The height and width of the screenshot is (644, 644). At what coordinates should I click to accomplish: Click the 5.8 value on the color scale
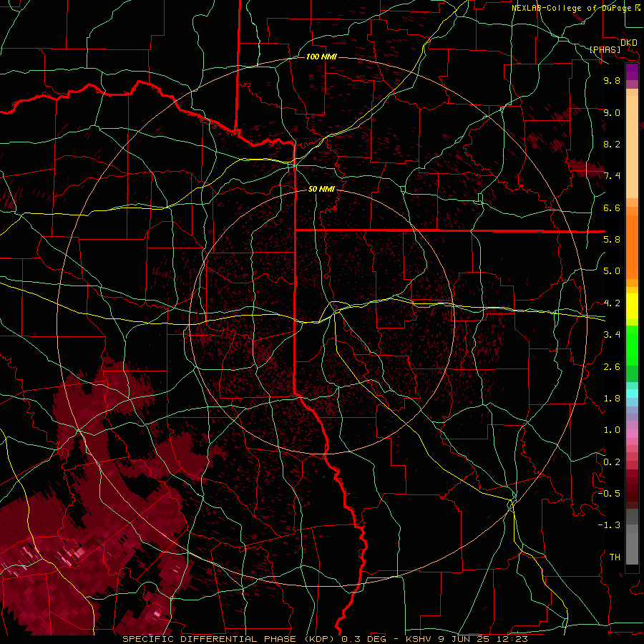click(x=612, y=240)
